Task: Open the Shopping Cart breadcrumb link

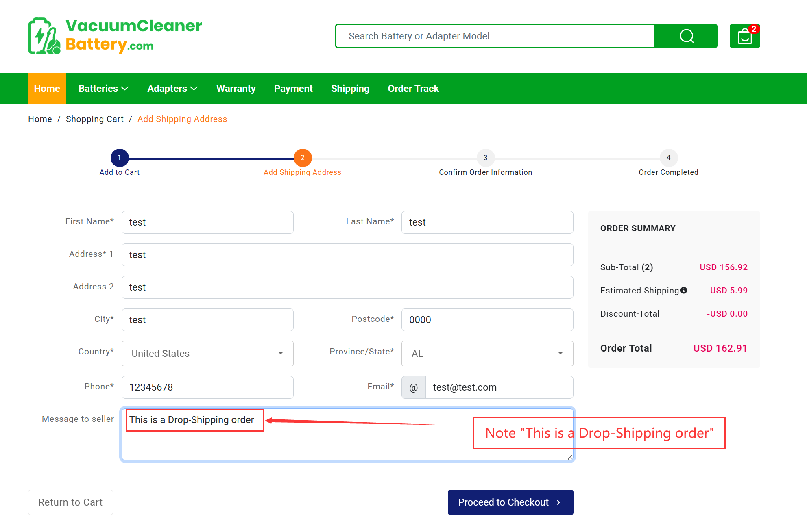Action: point(95,119)
